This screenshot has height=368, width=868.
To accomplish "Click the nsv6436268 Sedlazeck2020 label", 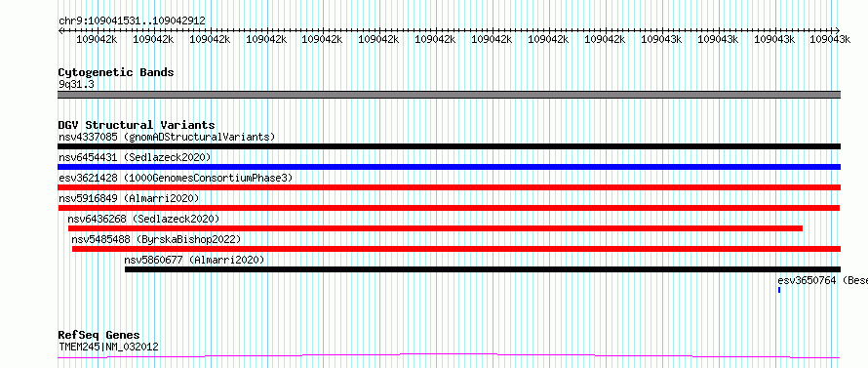I will click(x=143, y=219).
